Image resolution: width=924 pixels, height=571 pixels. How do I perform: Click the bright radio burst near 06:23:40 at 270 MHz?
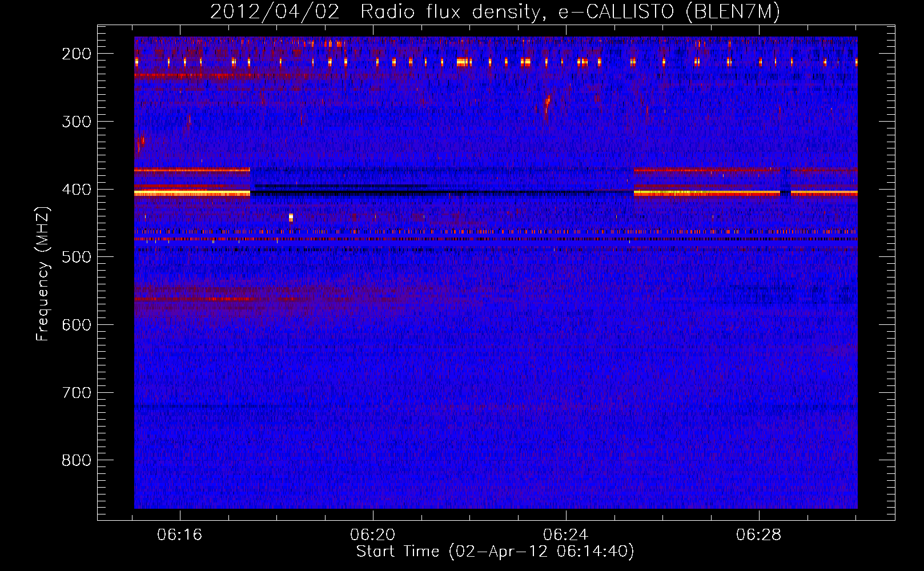coord(547,106)
